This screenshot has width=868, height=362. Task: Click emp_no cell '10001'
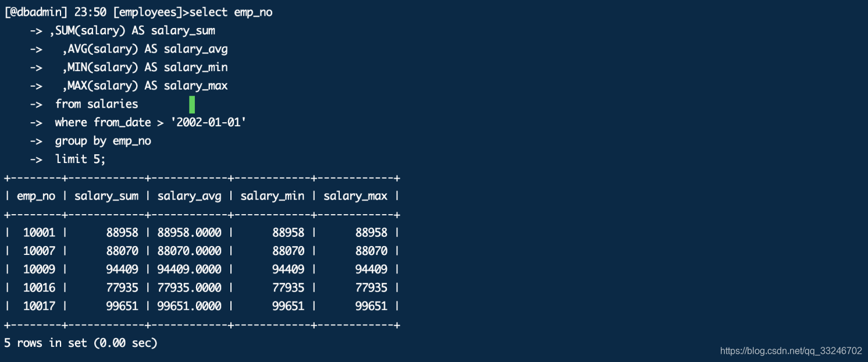39,233
